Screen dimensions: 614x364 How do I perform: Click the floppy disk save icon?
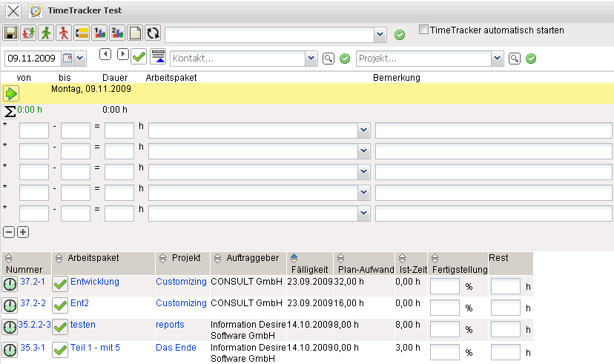coord(10,33)
